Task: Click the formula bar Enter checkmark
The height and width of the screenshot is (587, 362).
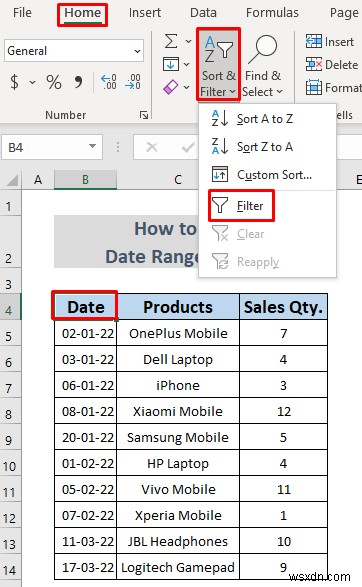Action: pyautogui.click(x=187, y=147)
